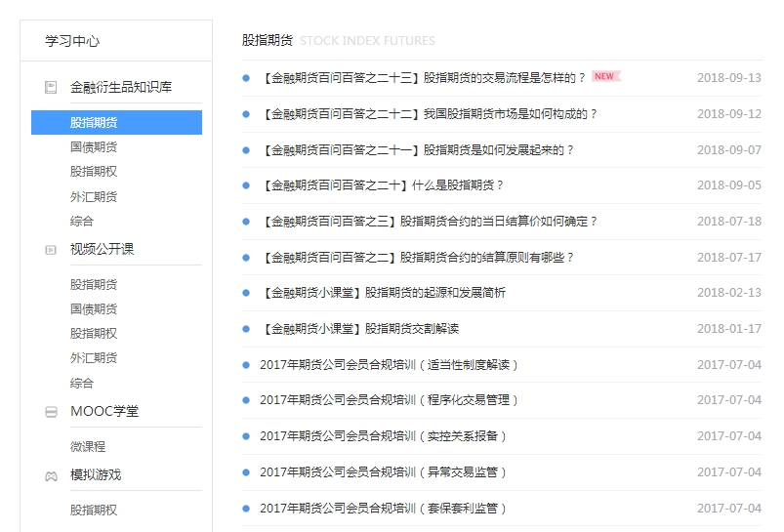Open 微课程 under MOOC学堂
This screenshot has width=784, height=532.
88,446
